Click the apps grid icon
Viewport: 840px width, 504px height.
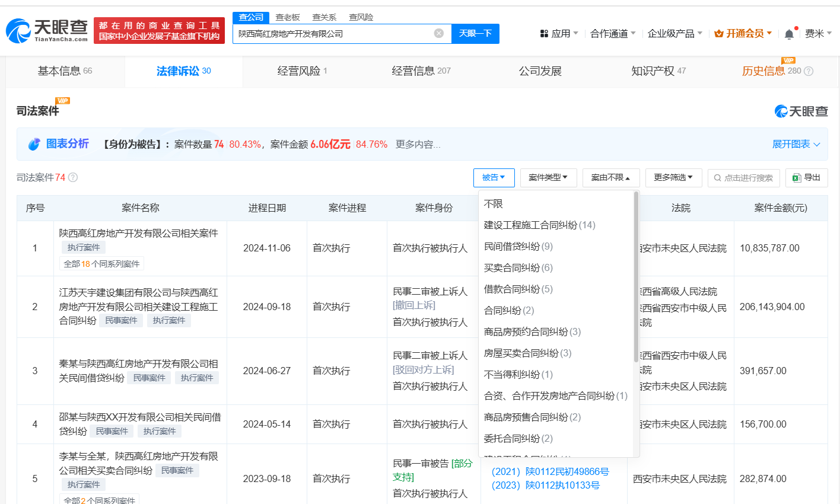pos(544,34)
